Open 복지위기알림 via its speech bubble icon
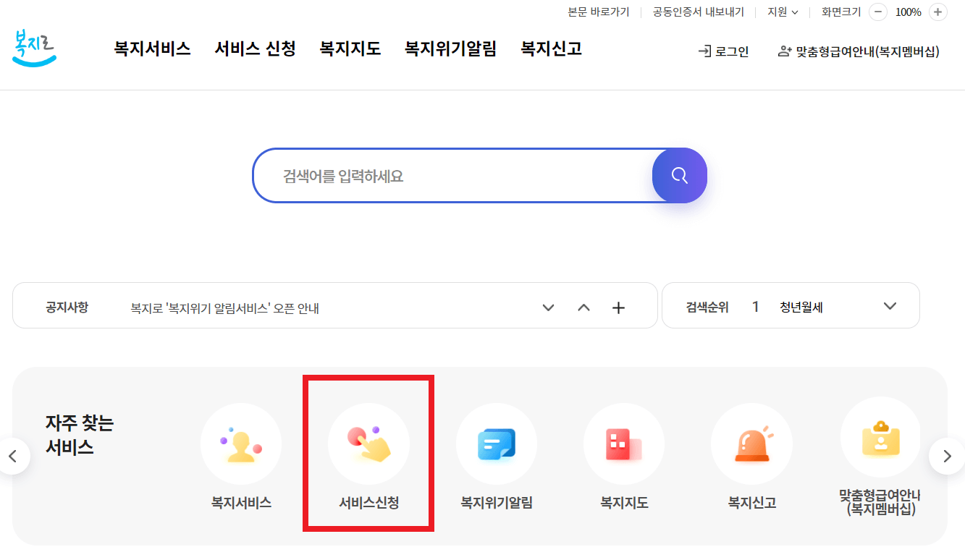965x560 pixels. point(496,444)
